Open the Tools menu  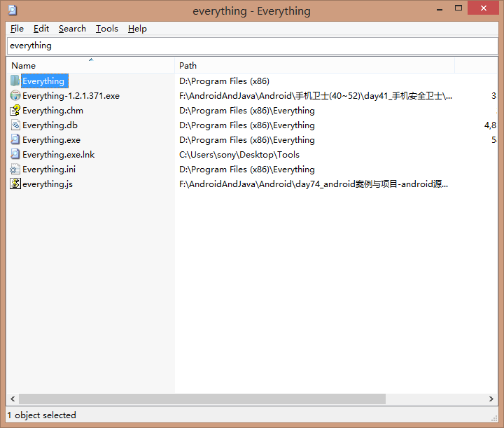[106, 29]
